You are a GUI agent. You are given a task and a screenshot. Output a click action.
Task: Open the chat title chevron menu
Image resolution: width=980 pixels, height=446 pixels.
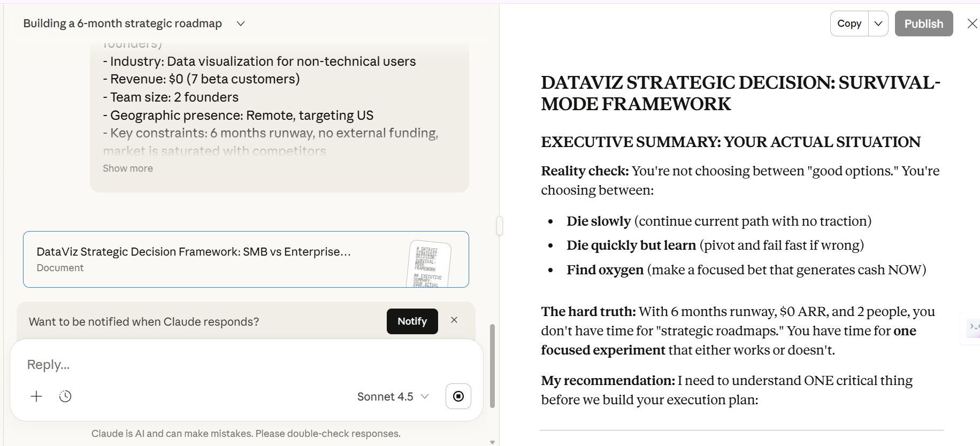[x=241, y=24]
